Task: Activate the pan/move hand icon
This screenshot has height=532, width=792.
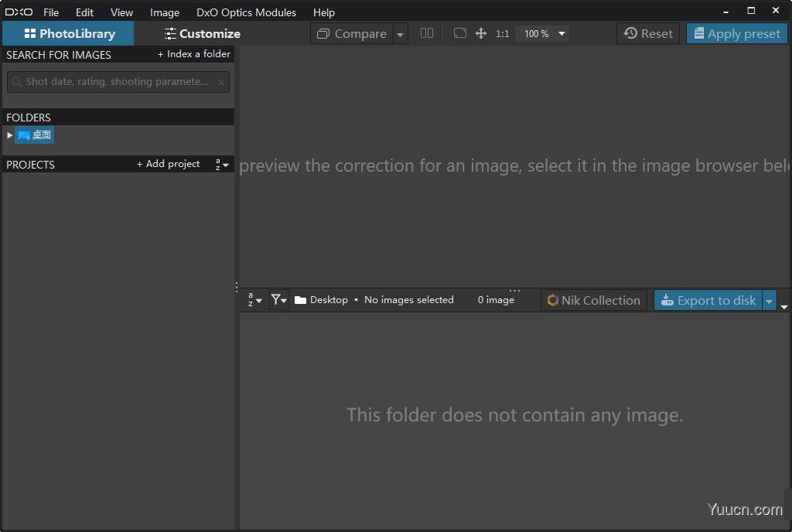Action: tap(480, 33)
